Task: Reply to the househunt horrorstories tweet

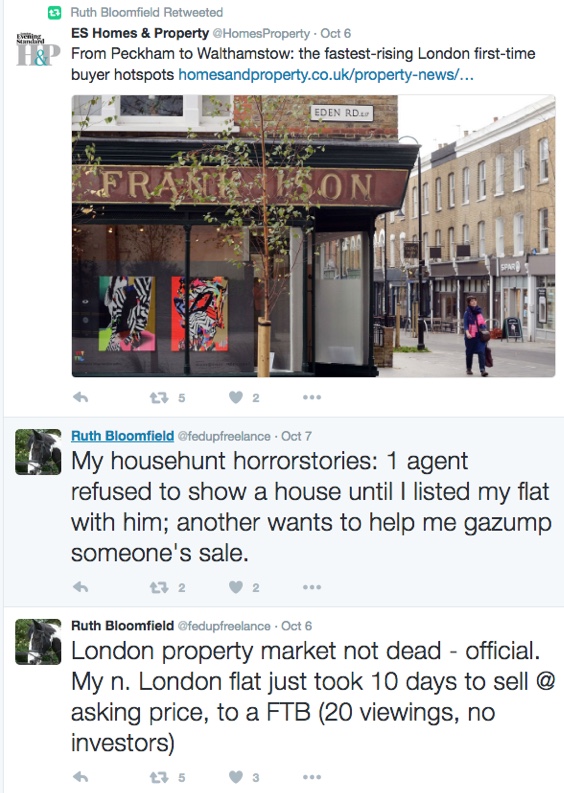Action: [x=80, y=587]
